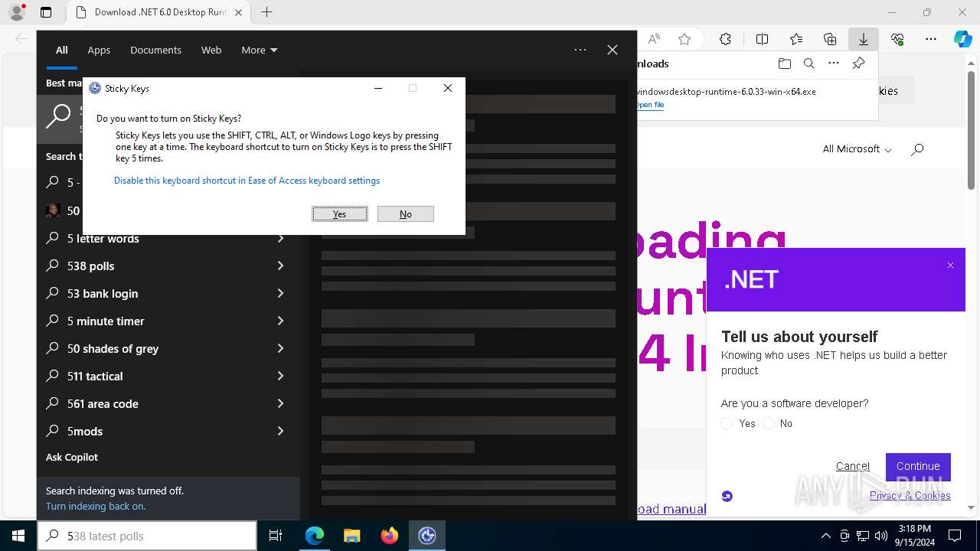
Task: Click Turn indexing back on link
Action: 96,507
